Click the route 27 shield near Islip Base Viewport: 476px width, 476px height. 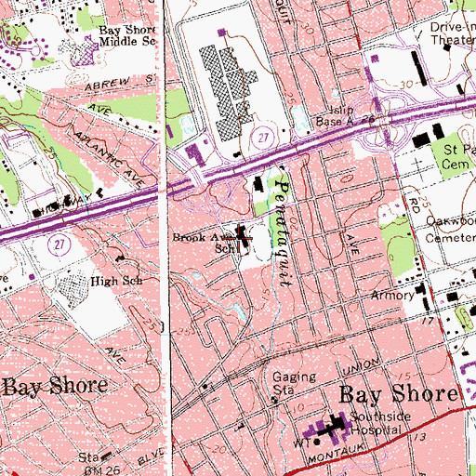click(x=262, y=138)
